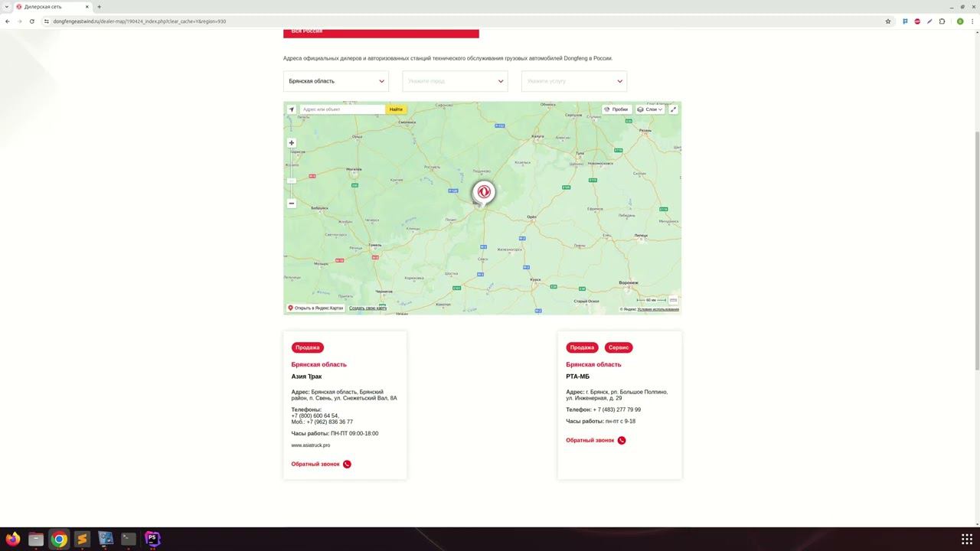Open the Слои layers dropdown
The width and height of the screenshot is (980, 551).
click(650, 109)
